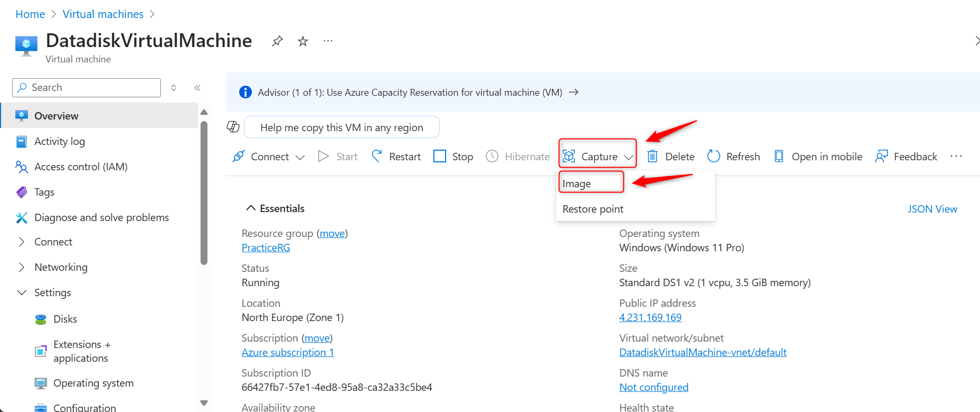This screenshot has width=980, height=412.
Task: Open the Azure subscription 1 link
Action: pos(288,352)
